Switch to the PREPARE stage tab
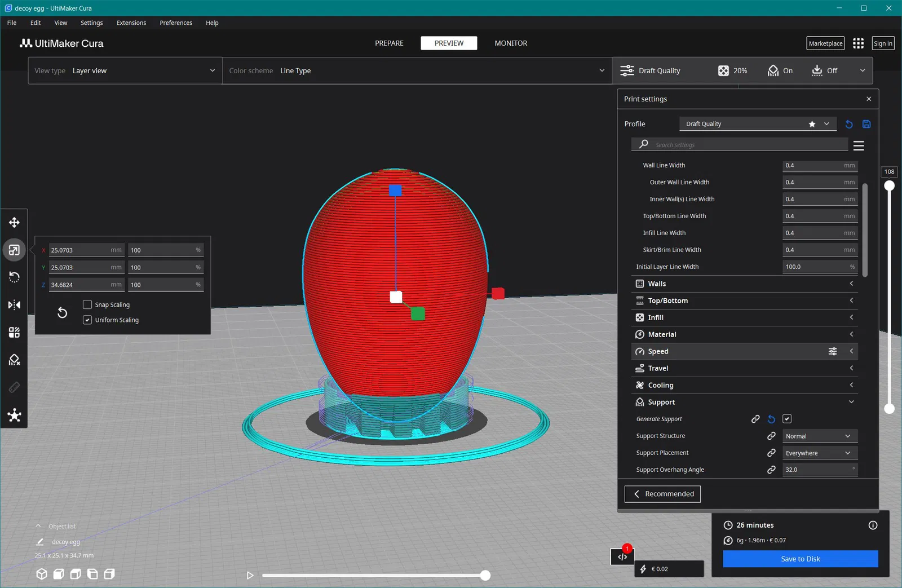Viewport: 902px width, 588px height. tap(389, 43)
